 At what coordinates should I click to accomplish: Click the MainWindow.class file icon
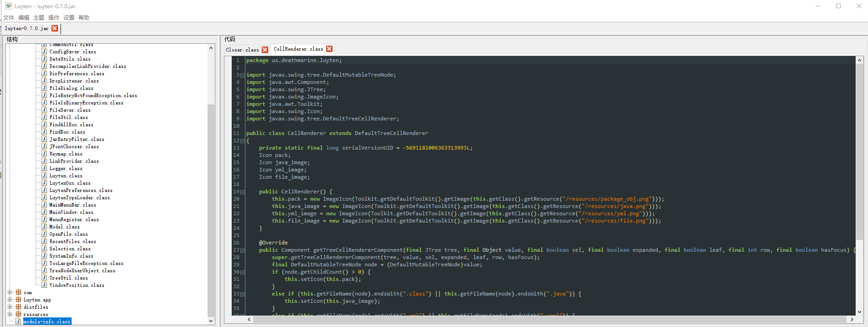point(44,212)
